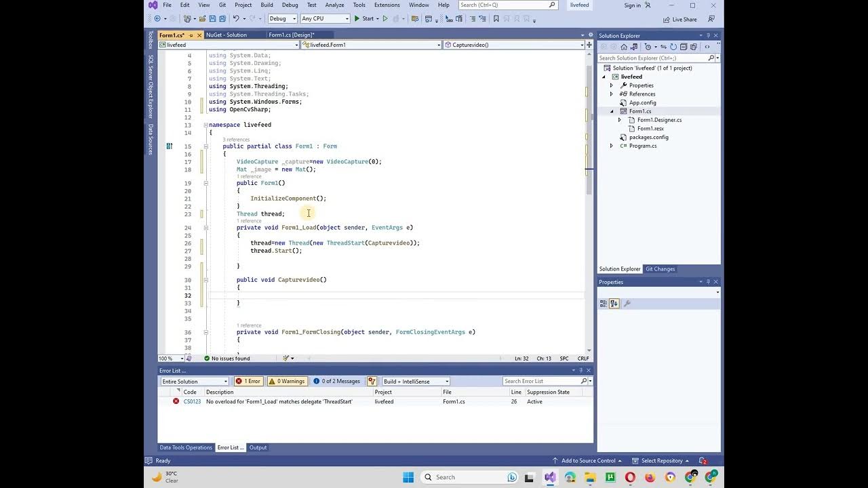
Task: Click the Windows Start button
Action: (x=408, y=477)
